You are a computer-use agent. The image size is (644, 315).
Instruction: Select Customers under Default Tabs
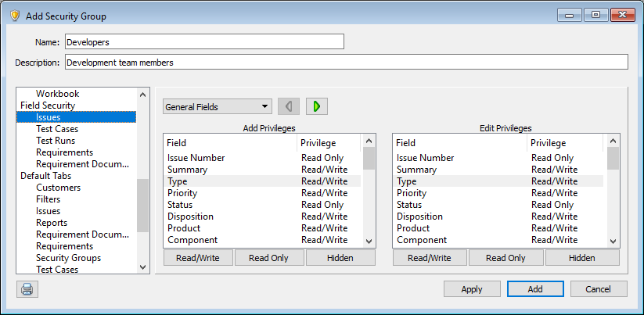point(58,188)
